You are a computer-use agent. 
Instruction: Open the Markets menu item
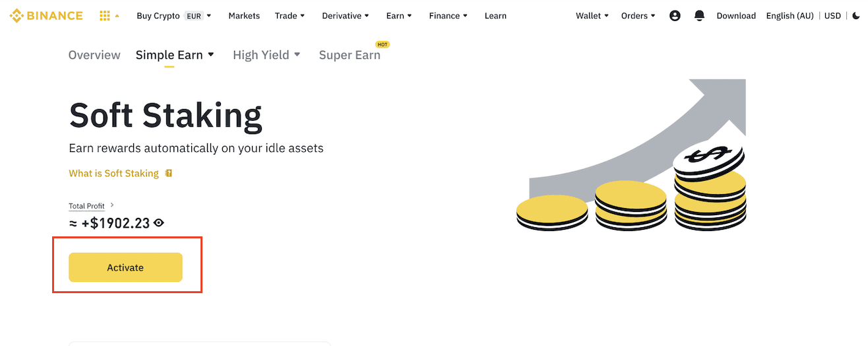244,16
